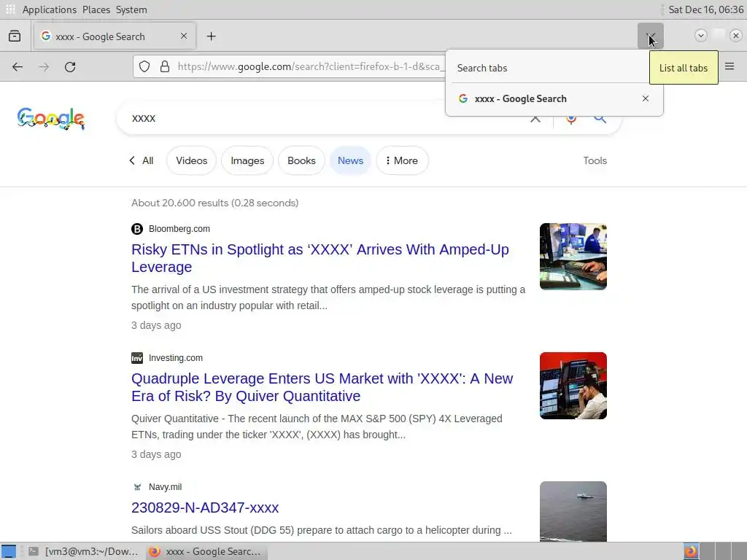Viewport: 747px width, 560px height.
Task: Select the News filter chip
Action: click(x=351, y=160)
